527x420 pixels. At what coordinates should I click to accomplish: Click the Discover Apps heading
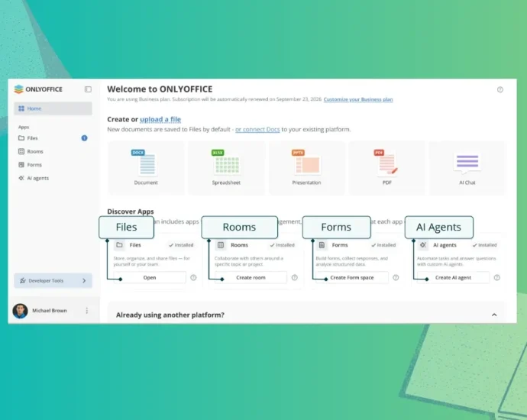(x=131, y=212)
